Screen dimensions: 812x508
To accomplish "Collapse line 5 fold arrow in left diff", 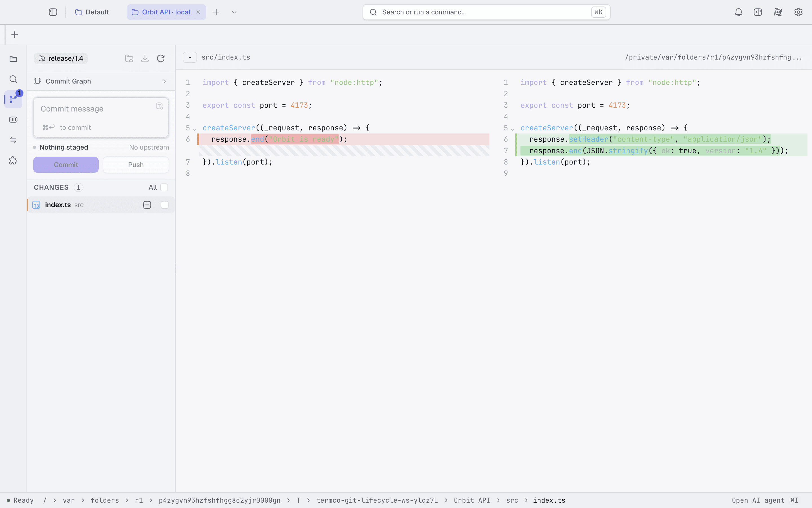I will click(x=195, y=129).
